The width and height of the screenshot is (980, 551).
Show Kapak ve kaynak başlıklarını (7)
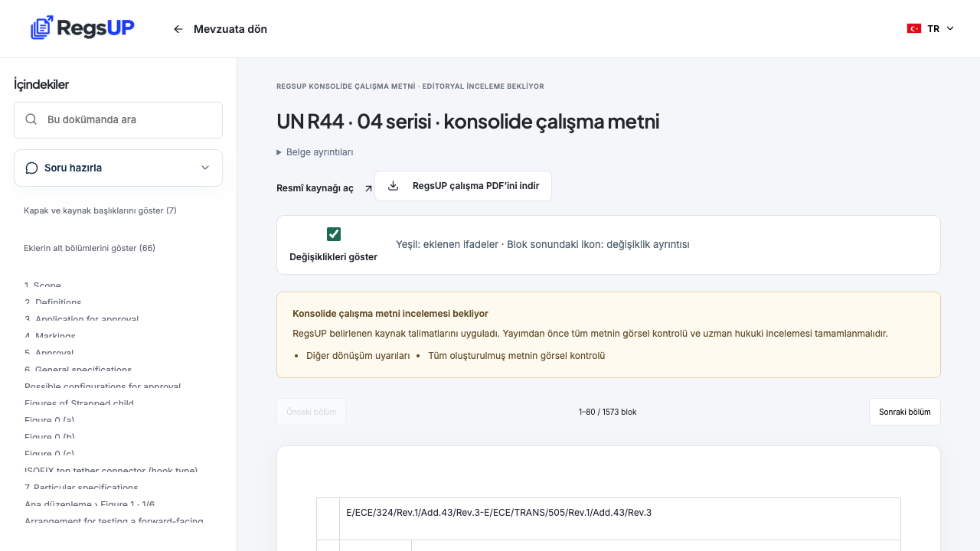coord(100,210)
